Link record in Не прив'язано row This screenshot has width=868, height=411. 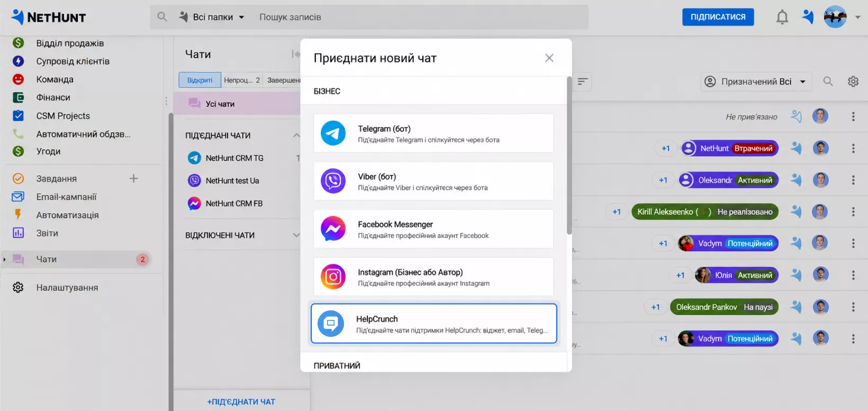[796, 116]
